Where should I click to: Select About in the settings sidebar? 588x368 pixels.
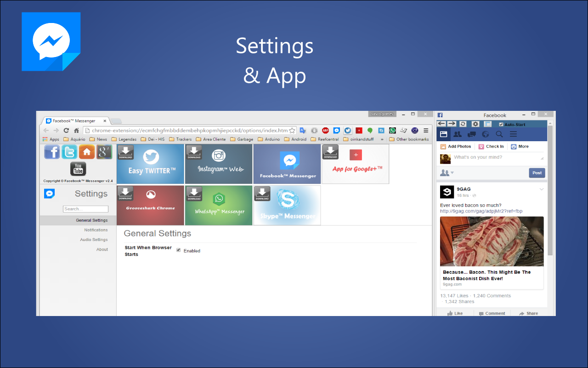click(102, 249)
